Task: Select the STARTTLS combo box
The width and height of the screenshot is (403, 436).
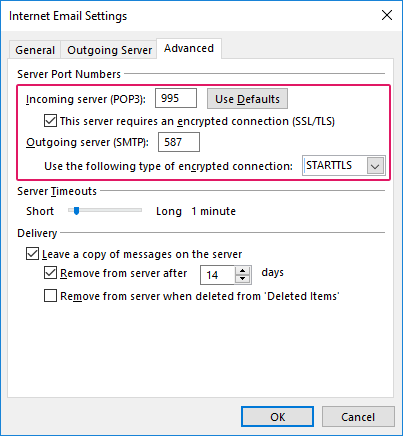Action: (344, 165)
